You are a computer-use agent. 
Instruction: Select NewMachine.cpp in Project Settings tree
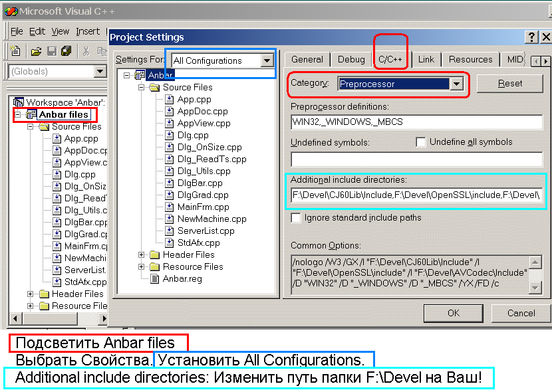[211, 219]
